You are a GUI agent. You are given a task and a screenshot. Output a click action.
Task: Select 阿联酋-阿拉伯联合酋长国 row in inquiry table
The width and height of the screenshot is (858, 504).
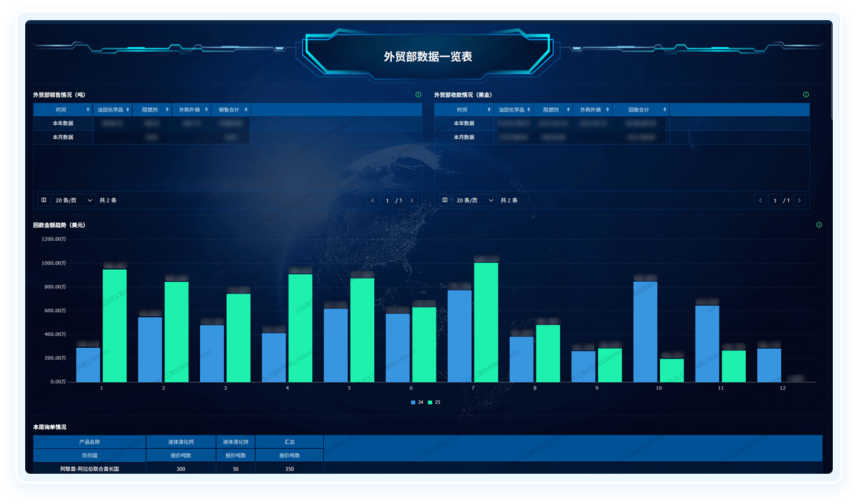[89, 469]
